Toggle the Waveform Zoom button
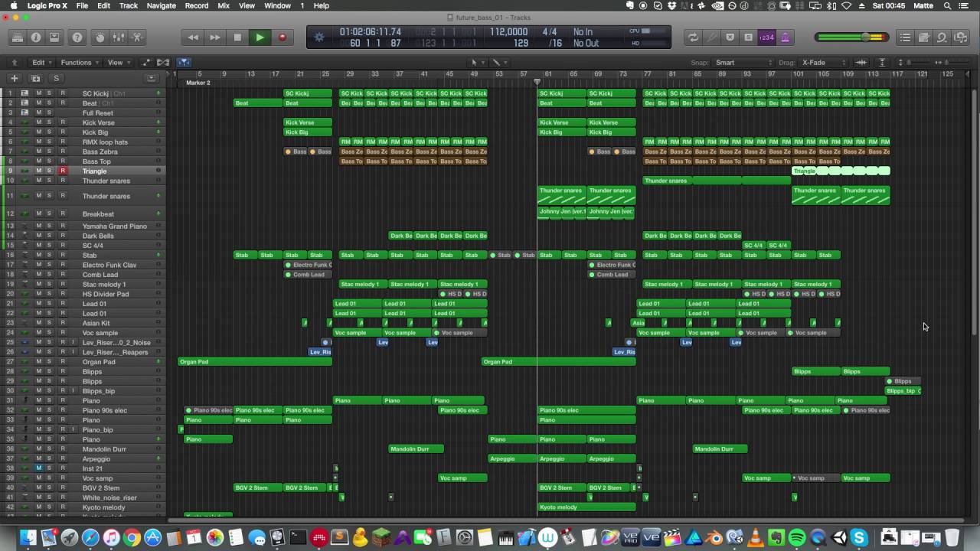 tap(861, 62)
